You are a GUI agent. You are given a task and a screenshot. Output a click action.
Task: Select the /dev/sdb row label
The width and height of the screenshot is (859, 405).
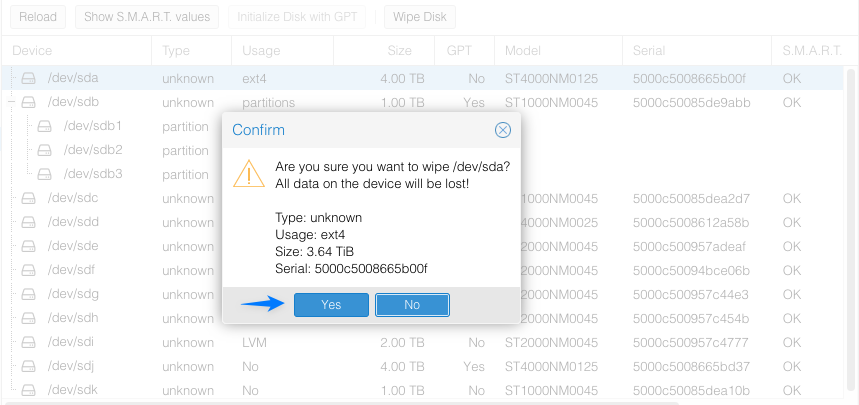coord(73,102)
